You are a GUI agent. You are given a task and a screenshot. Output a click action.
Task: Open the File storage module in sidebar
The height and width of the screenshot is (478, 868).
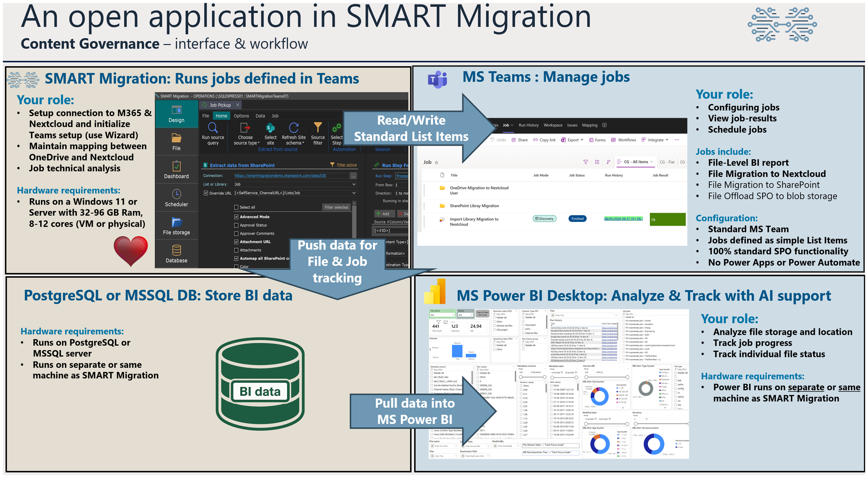(176, 226)
